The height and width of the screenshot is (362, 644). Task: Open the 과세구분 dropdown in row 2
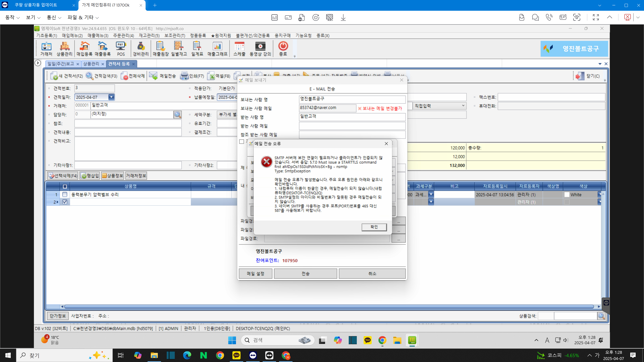(x=431, y=202)
